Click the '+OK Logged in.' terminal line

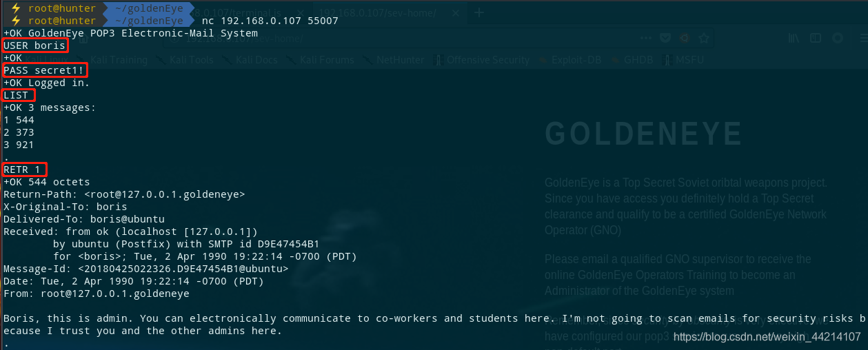(47, 83)
